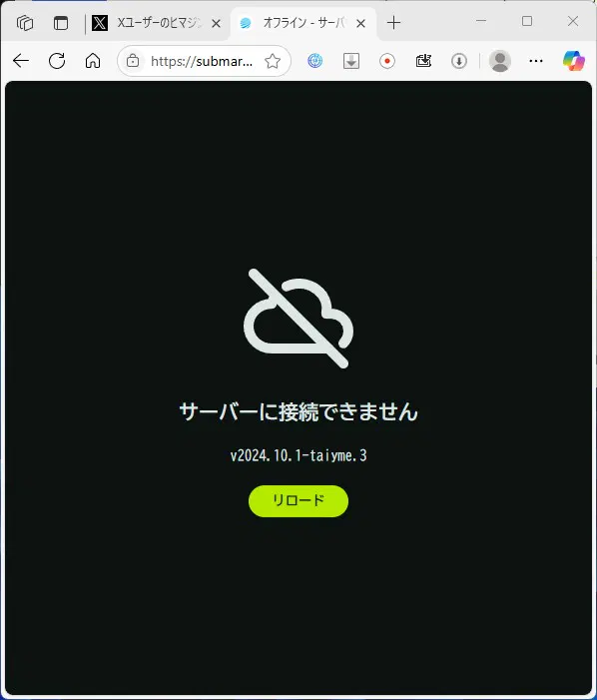The image size is (597, 700).
Task: Open the circular downloads icon
Action: (x=459, y=61)
